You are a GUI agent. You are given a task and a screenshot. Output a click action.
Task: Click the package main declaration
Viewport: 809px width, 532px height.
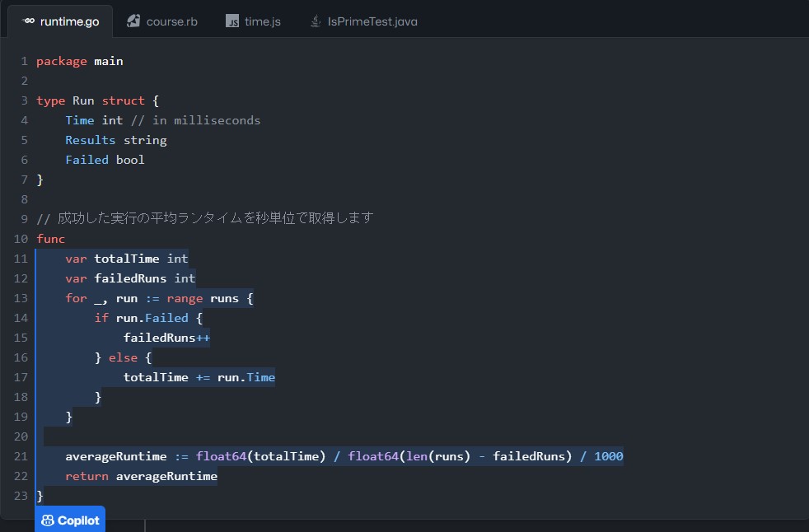[x=80, y=60]
